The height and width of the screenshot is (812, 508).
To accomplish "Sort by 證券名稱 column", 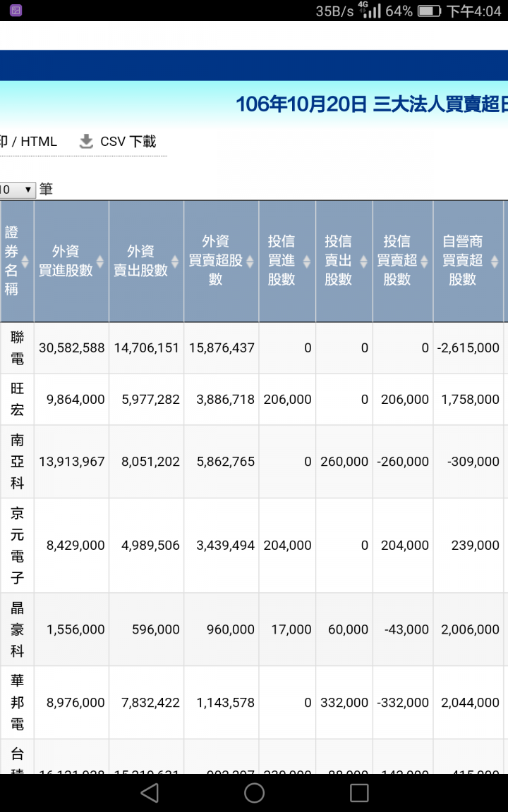I will click(x=17, y=261).
